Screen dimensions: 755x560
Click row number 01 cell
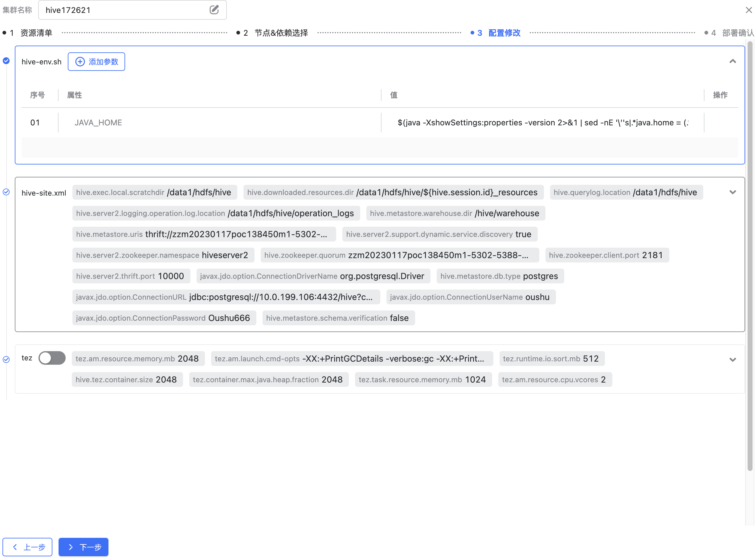click(35, 123)
